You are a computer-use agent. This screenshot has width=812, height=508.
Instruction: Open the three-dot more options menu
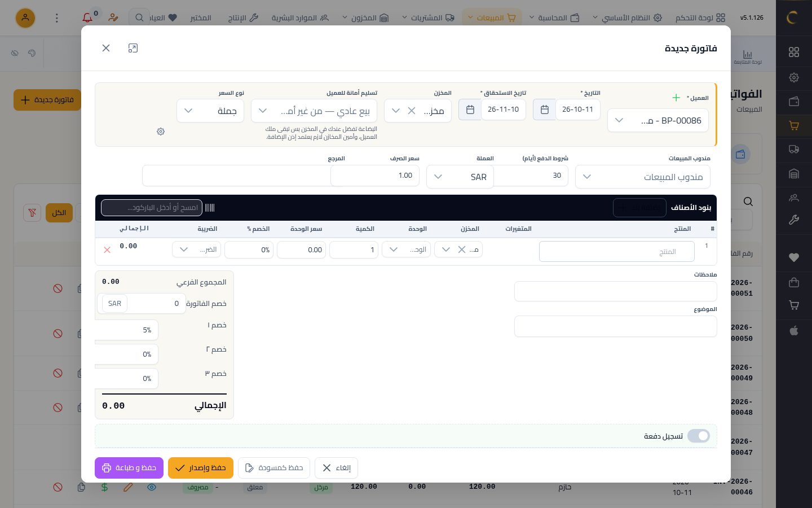click(56, 18)
